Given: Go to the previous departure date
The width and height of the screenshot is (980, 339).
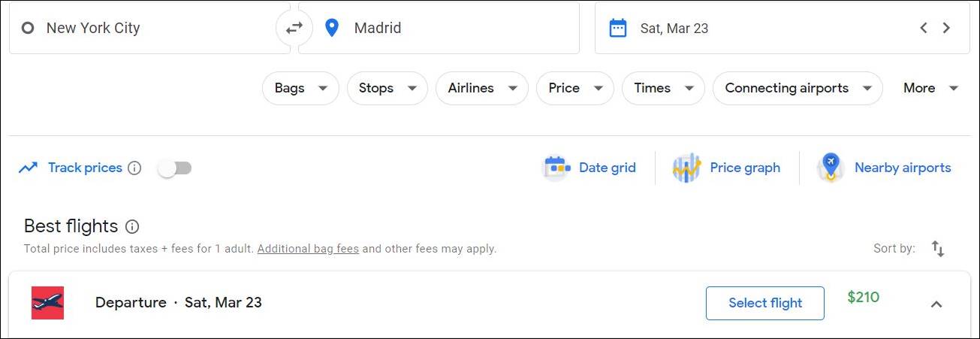Looking at the screenshot, I should tap(924, 28).
